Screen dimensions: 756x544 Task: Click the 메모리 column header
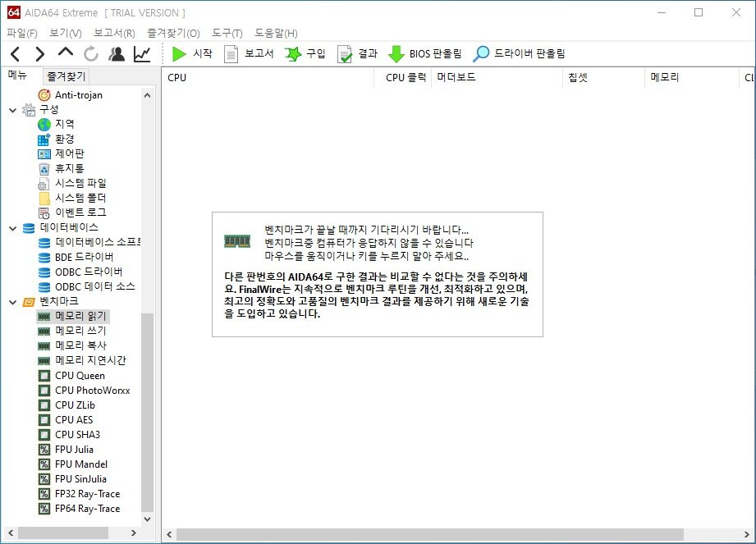click(x=691, y=78)
